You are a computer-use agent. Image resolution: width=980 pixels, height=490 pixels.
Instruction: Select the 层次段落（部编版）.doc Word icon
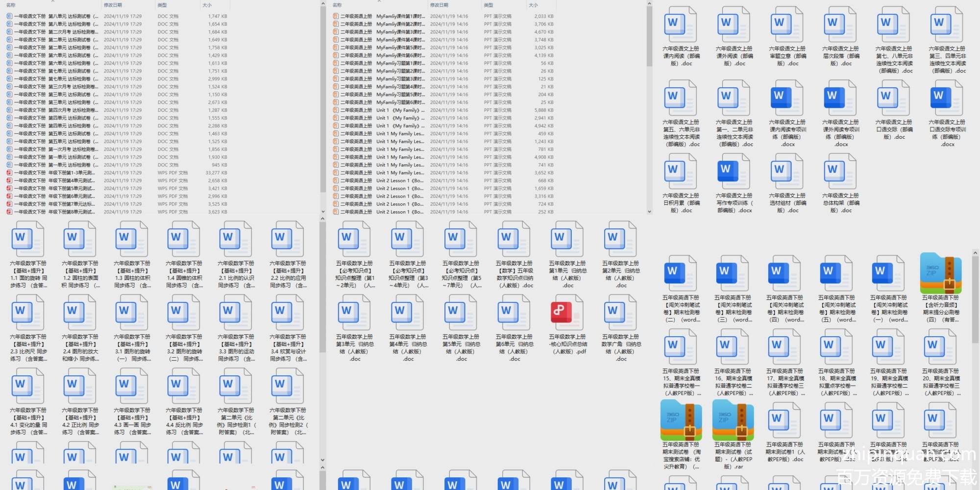pos(840,24)
